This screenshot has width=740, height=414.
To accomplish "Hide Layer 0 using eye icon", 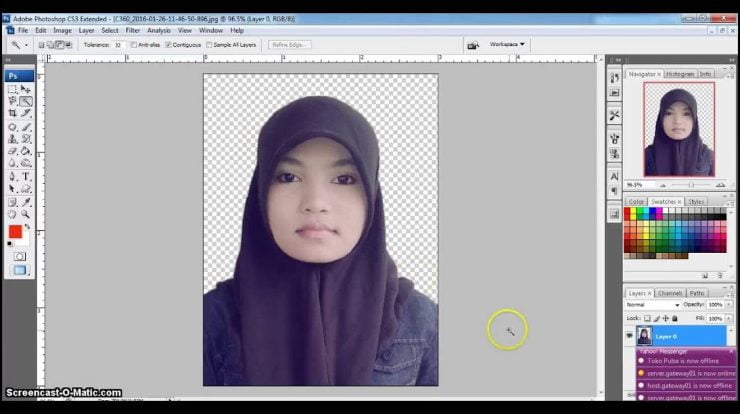I will click(630, 336).
